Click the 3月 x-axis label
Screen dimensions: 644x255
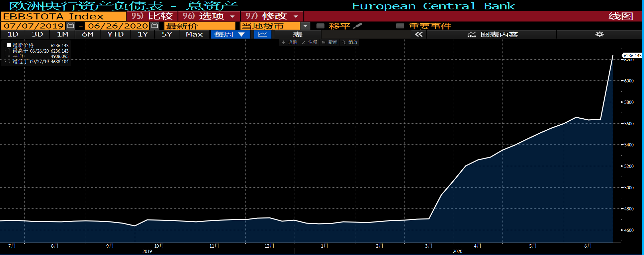point(429,246)
